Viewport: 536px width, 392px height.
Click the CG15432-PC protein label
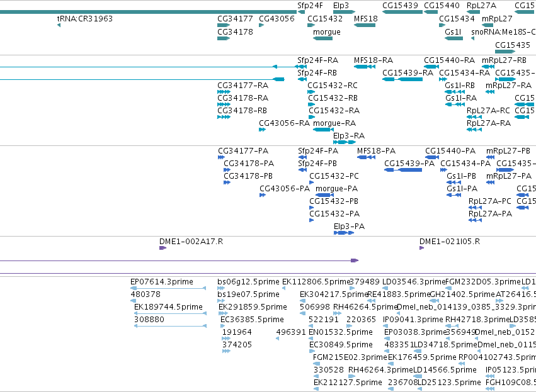pos(334,176)
